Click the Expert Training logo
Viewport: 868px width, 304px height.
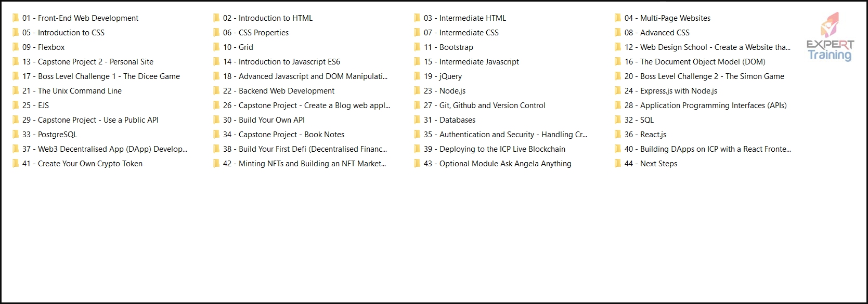click(830, 36)
